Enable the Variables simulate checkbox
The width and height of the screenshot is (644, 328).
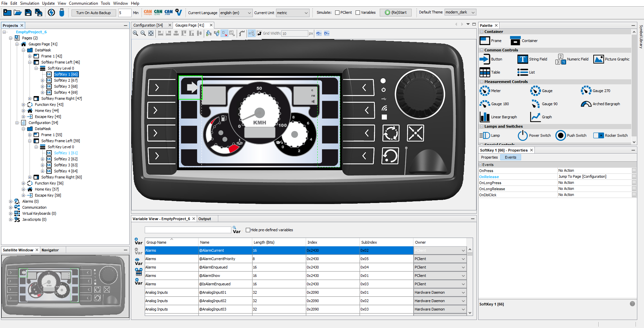coord(358,13)
